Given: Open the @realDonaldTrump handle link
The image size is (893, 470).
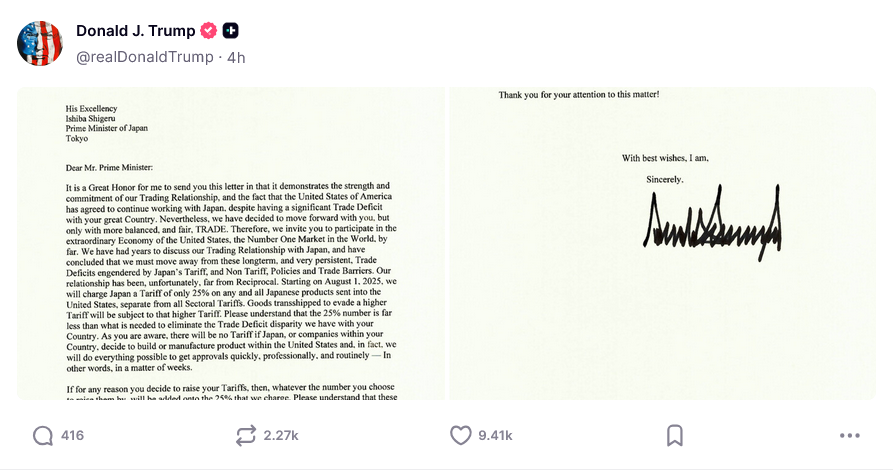Looking at the screenshot, I should 145,58.
